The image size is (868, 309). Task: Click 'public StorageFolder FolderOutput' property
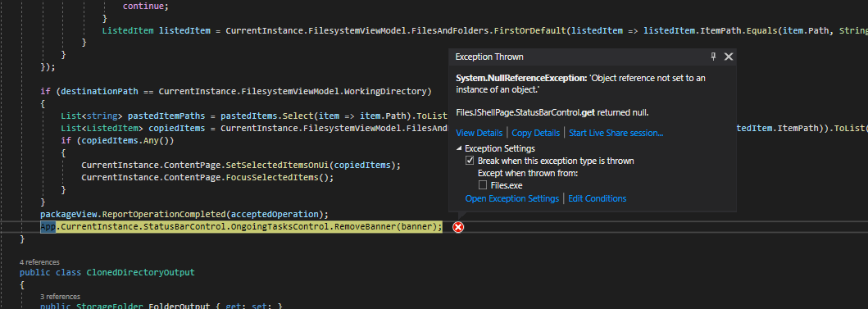[161, 306]
